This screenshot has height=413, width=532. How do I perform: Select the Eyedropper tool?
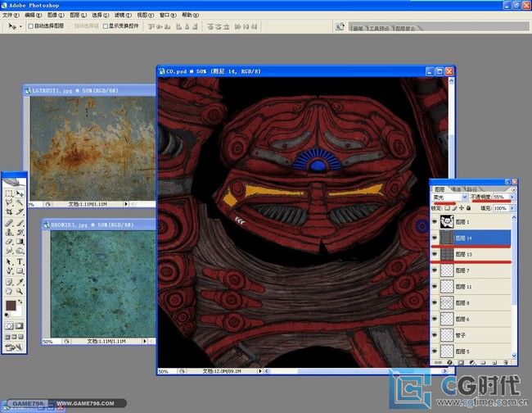(20, 282)
